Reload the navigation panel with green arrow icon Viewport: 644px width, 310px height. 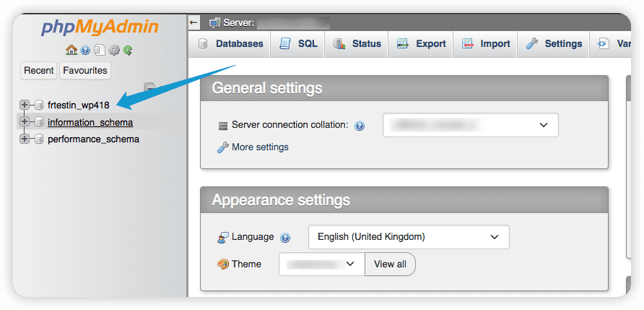(128, 51)
